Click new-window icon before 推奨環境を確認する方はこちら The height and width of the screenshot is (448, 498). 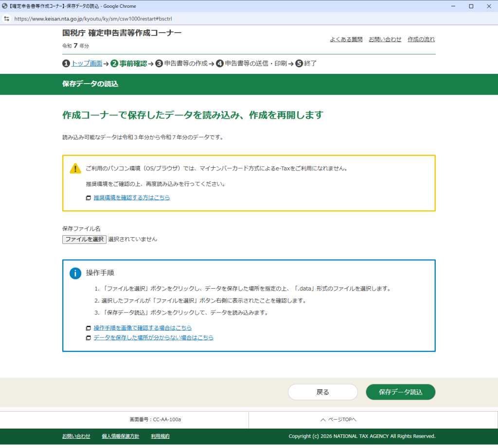(x=88, y=198)
